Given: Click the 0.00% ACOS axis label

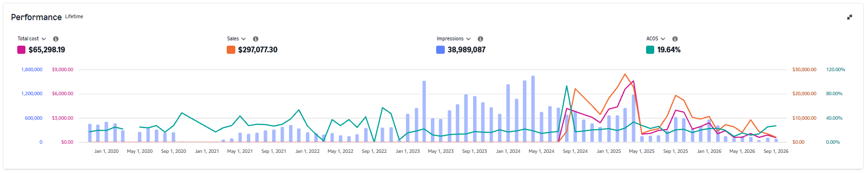Looking at the screenshot, I should tap(833, 142).
